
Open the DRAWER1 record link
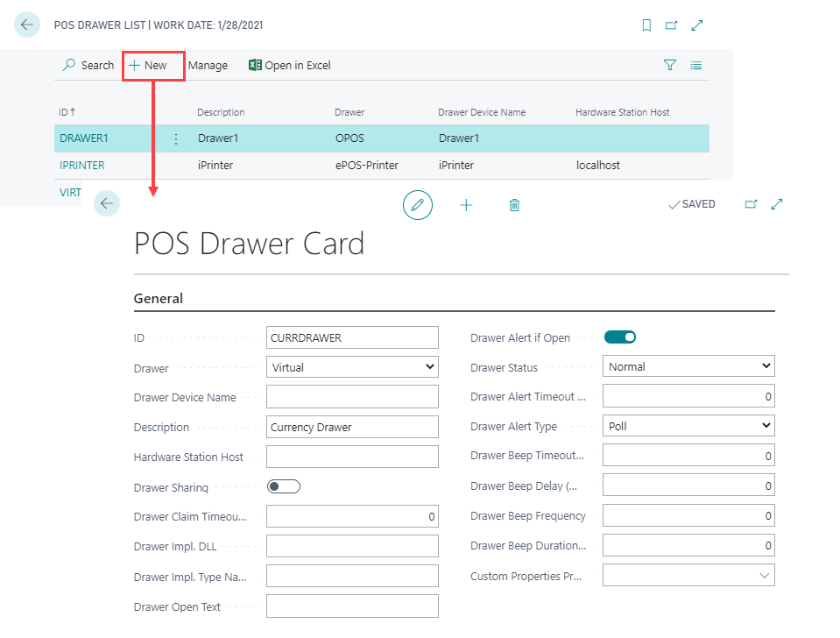[83, 138]
